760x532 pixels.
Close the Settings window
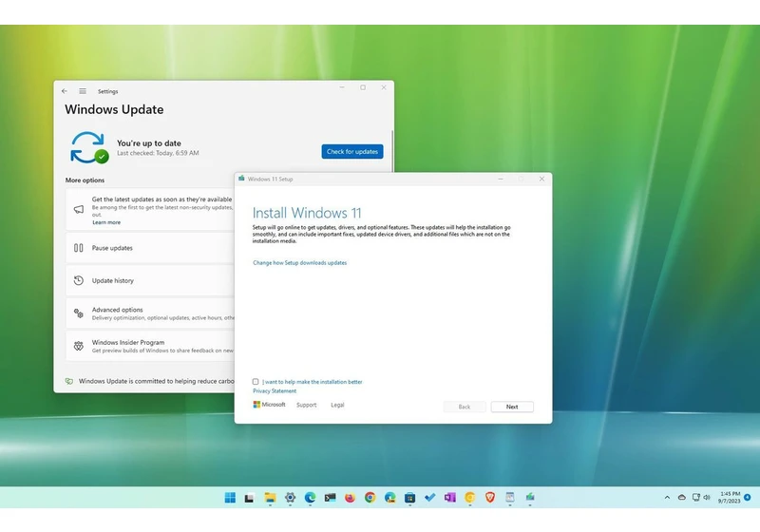click(x=384, y=87)
